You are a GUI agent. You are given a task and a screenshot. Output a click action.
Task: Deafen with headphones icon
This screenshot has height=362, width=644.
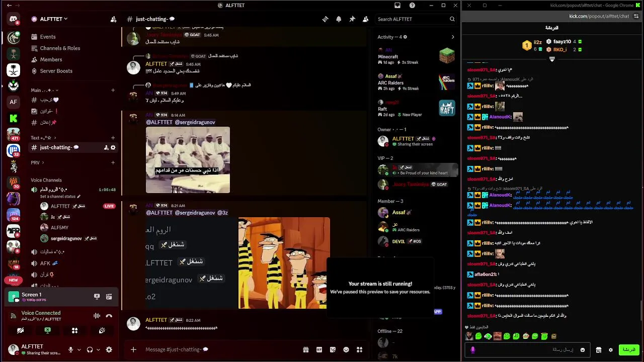(x=90, y=349)
